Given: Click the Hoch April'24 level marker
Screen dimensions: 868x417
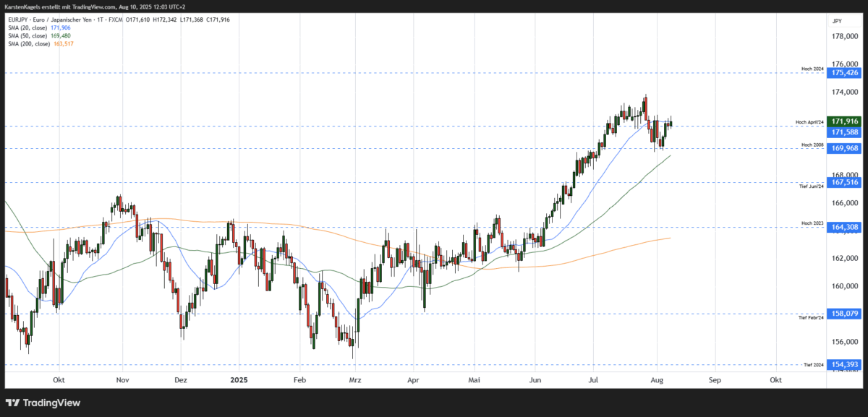Looking at the screenshot, I should tap(808, 123).
